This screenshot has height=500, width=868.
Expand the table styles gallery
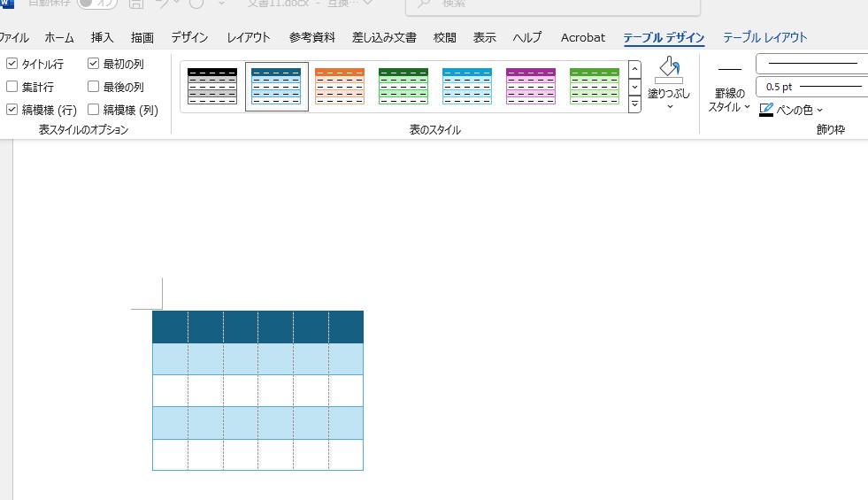pos(634,105)
